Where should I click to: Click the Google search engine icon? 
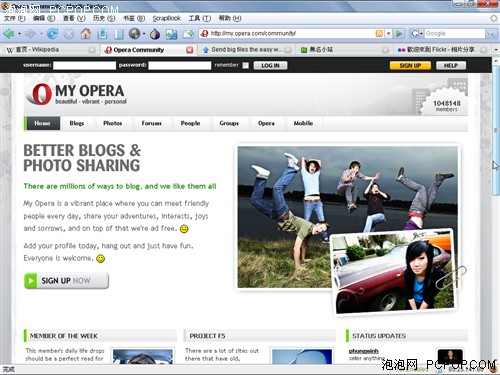414,33
